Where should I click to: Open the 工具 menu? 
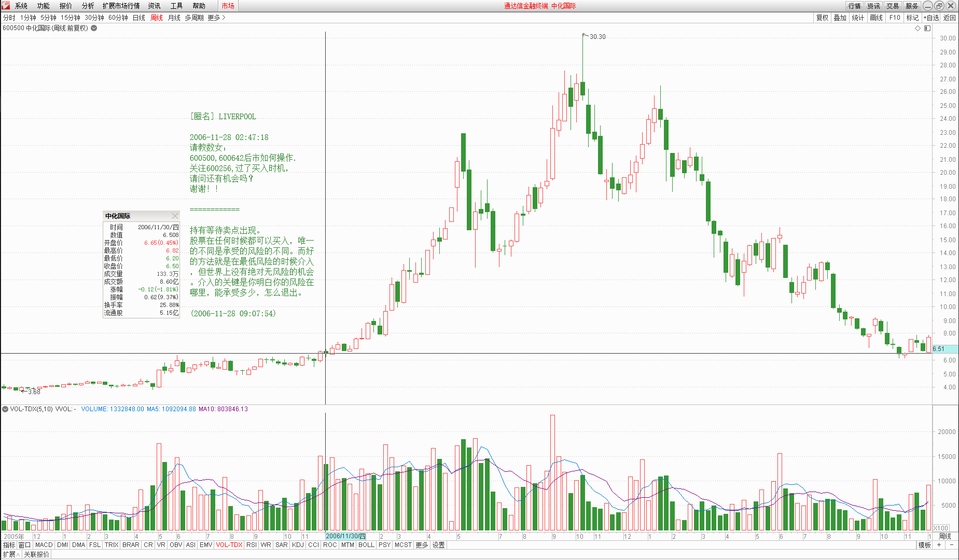(x=176, y=6)
